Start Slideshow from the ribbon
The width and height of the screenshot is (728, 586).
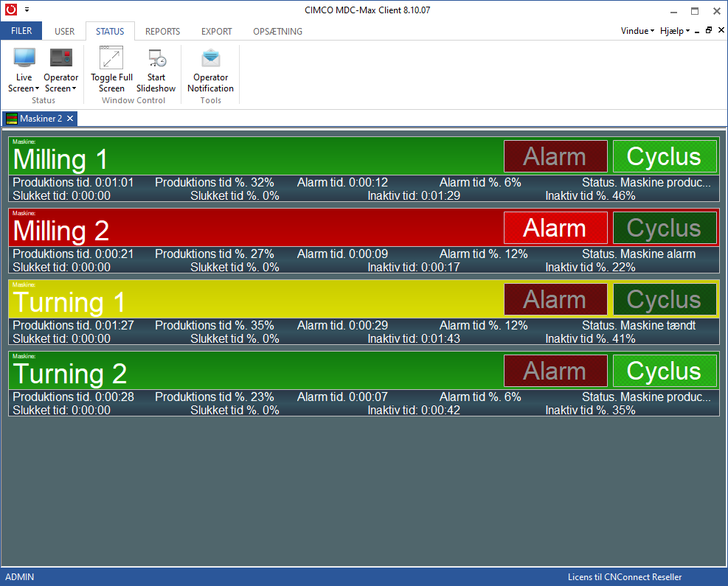[156, 59]
